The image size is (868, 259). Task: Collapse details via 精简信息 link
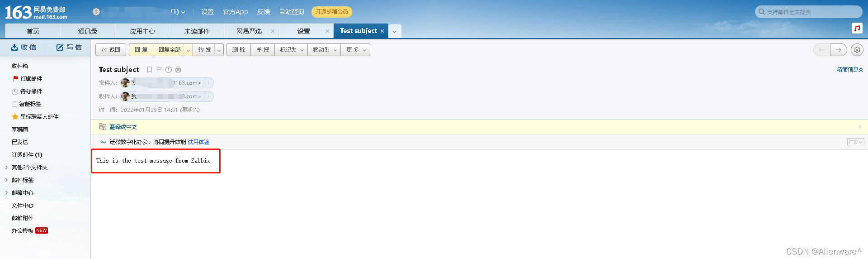(849, 70)
